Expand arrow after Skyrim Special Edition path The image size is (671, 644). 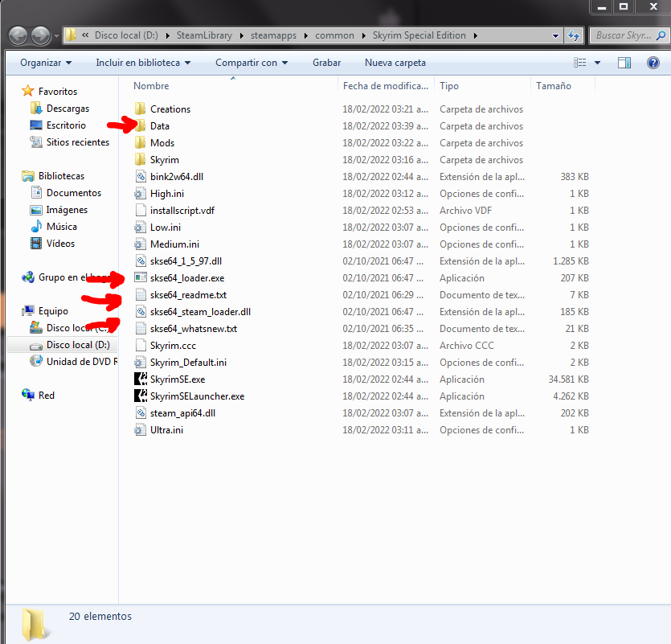476,35
